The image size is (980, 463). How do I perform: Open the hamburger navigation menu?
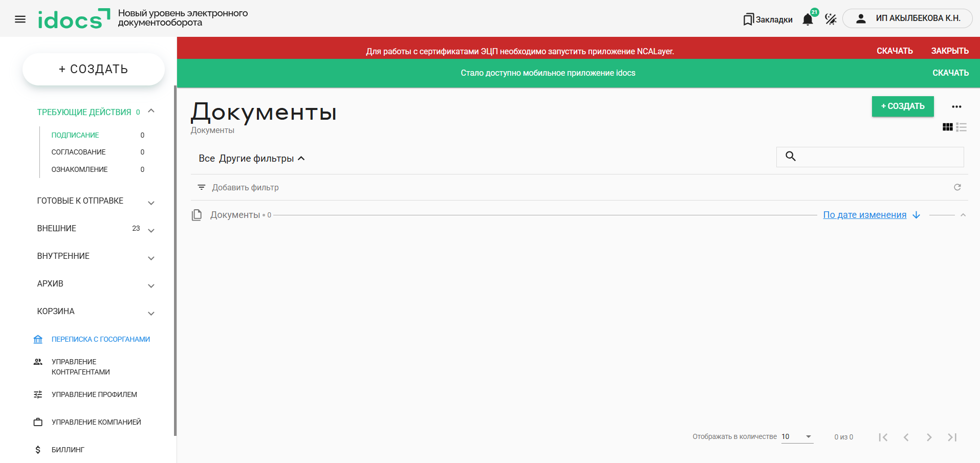(20, 18)
